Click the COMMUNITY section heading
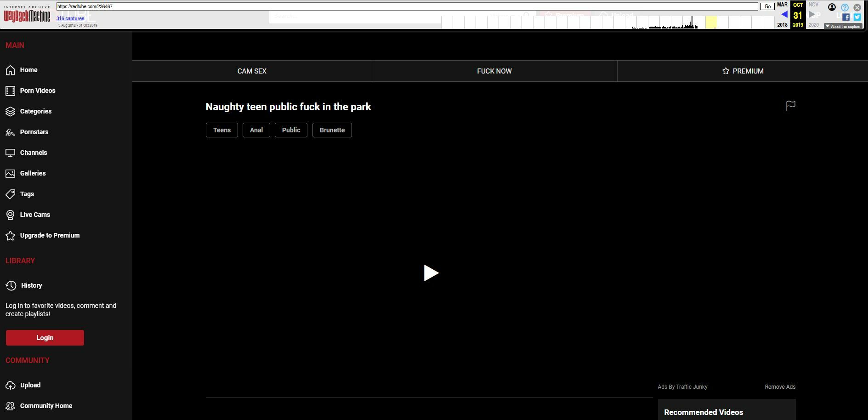The width and height of the screenshot is (868, 420). tap(28, 360)
